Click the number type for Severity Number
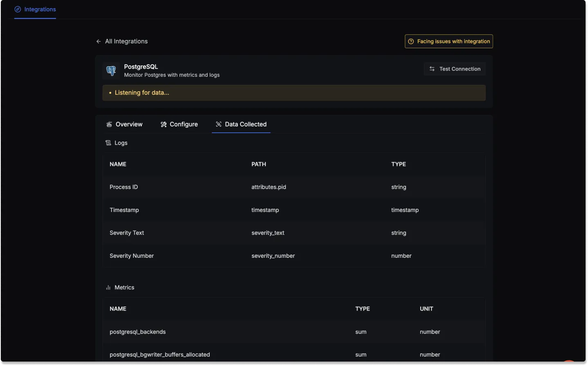588x366 pixels. tap(402, 256)
